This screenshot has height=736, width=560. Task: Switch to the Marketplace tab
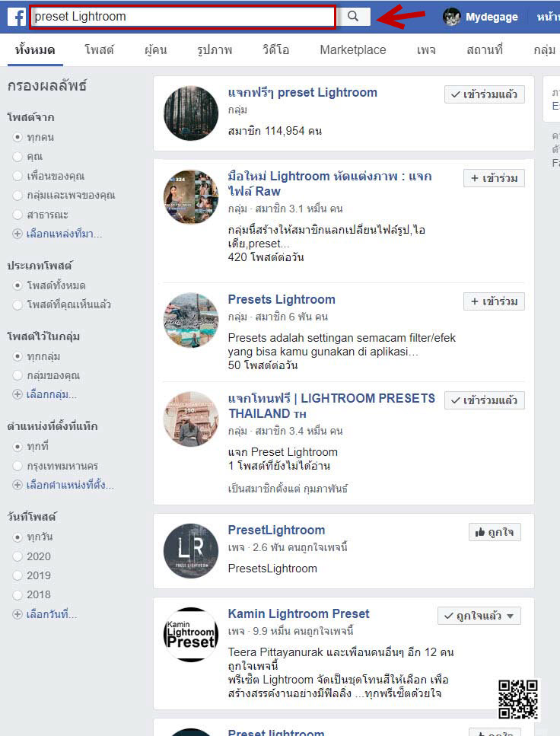[x=353, y=49]
